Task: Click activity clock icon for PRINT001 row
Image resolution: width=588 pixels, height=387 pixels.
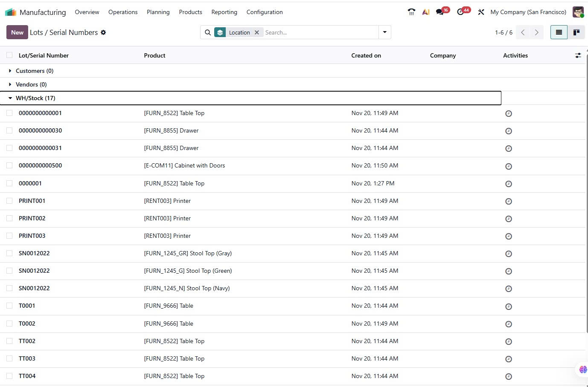Action: click(508, 201)
